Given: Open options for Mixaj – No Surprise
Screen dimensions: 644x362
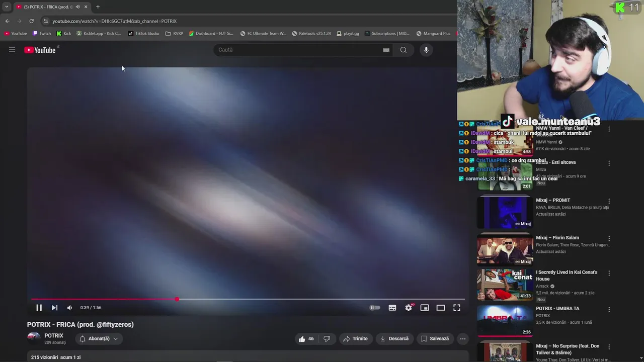Looking at the screenshot, I should 609,347.
